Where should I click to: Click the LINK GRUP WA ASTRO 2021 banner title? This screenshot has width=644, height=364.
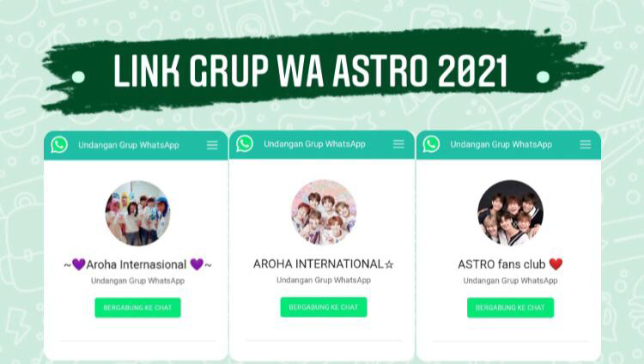(311, 70)
